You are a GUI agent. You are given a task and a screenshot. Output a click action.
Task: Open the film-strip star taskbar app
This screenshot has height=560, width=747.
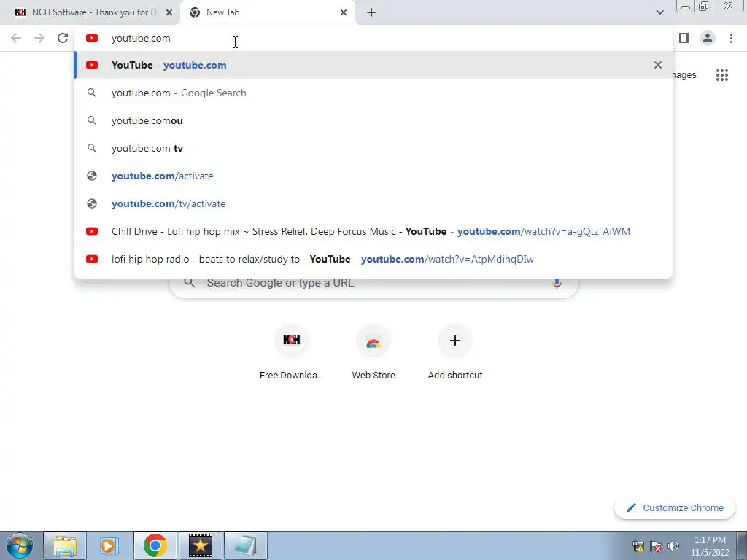[200, 545]
